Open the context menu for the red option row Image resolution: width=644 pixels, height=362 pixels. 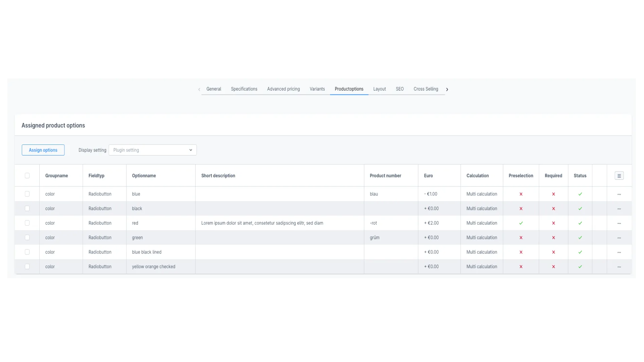(619, 223)
